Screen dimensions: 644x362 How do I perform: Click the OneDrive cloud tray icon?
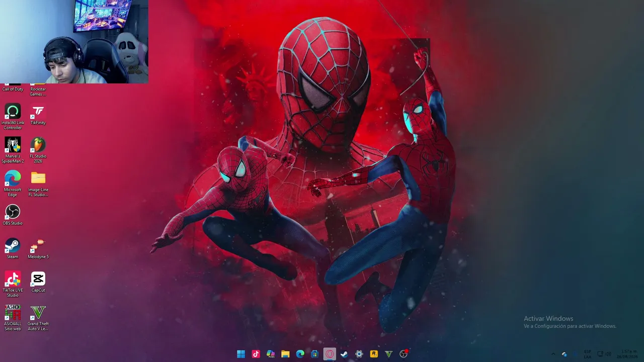pyautogui.click(x=565, y=354)
